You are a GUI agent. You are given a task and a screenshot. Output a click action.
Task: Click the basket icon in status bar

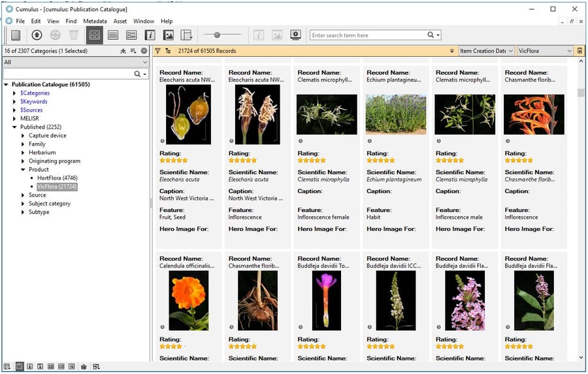[84, 367]
